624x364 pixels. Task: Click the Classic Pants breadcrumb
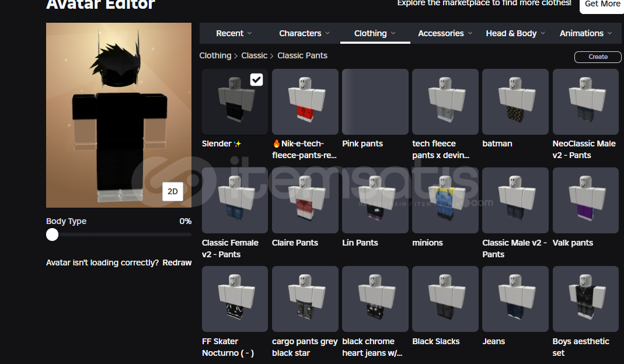[x=302, y=55]
